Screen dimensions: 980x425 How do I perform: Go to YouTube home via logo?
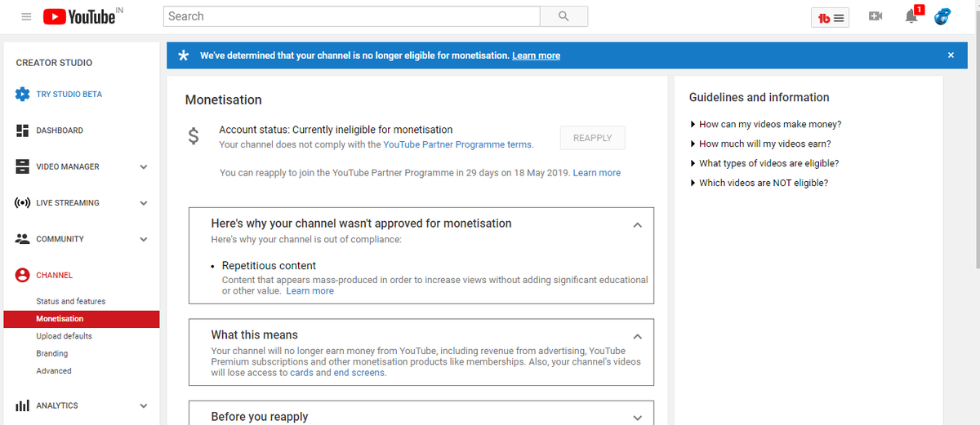tap(79, 16)
